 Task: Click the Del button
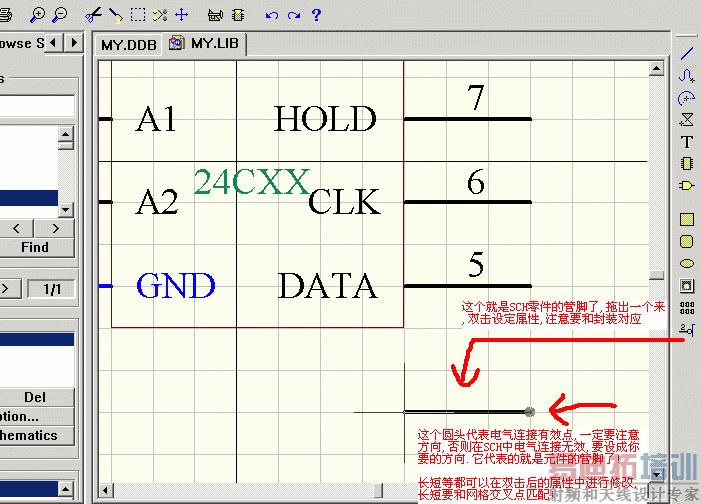(x=37, y=397)
